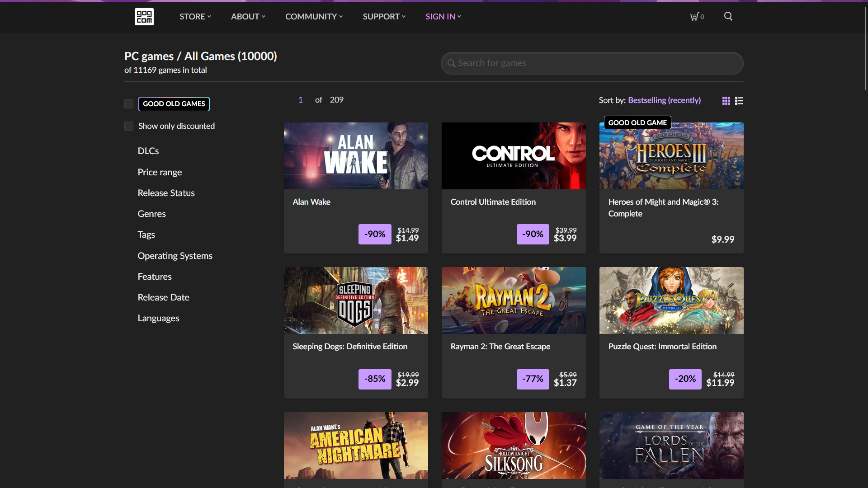Click Rayman 2: The Great Escape title
The width and height of the screenshot is (868, 488).
pyautogui.click(x=500, y=347)
